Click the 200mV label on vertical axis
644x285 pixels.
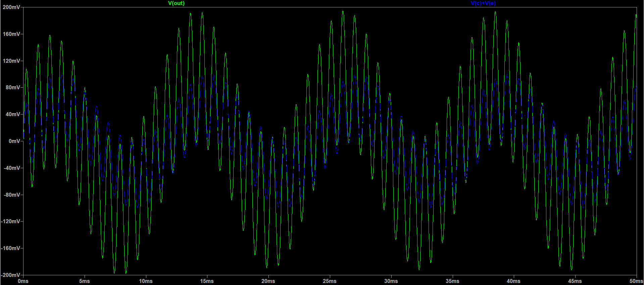[11, 7]
